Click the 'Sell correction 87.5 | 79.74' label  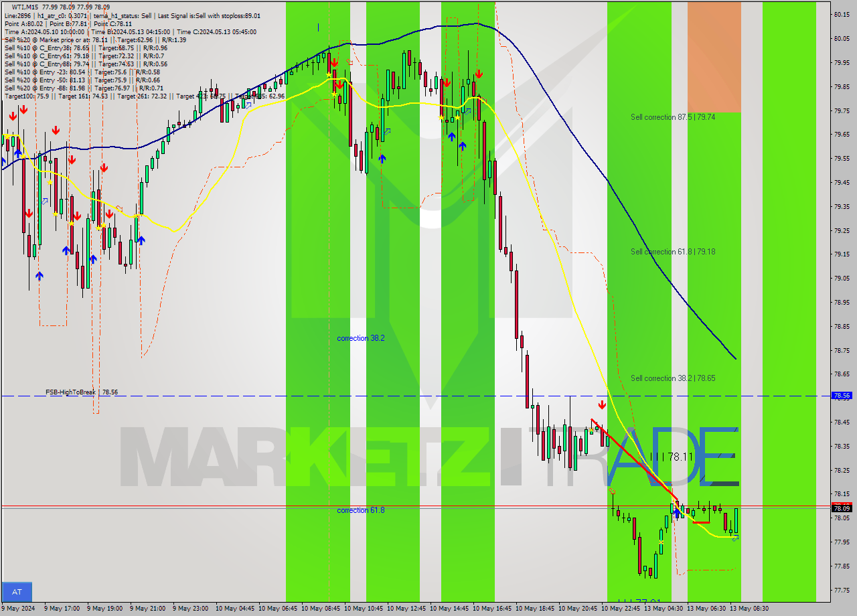tap(673, 117)
